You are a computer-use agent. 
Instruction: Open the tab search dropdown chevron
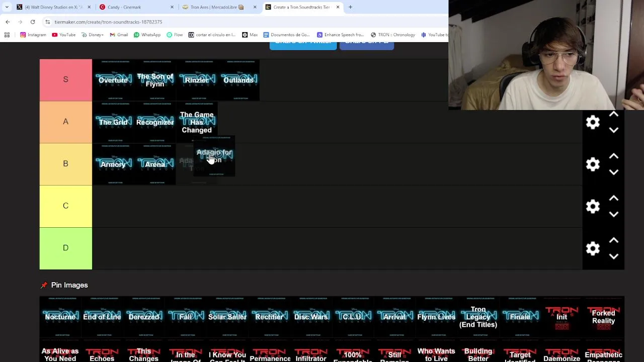pyautogui.click(x=7, y=7)
